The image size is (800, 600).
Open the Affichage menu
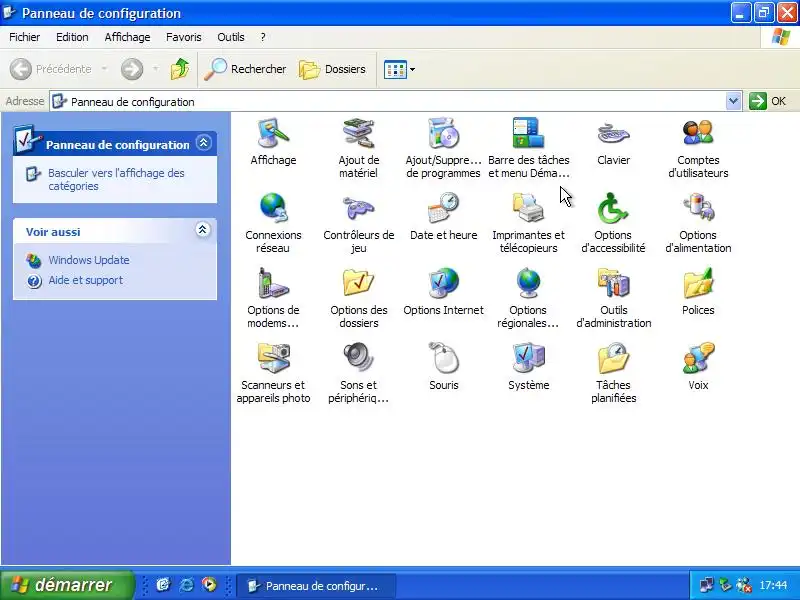pyautogui.click(x=127, y=37)
